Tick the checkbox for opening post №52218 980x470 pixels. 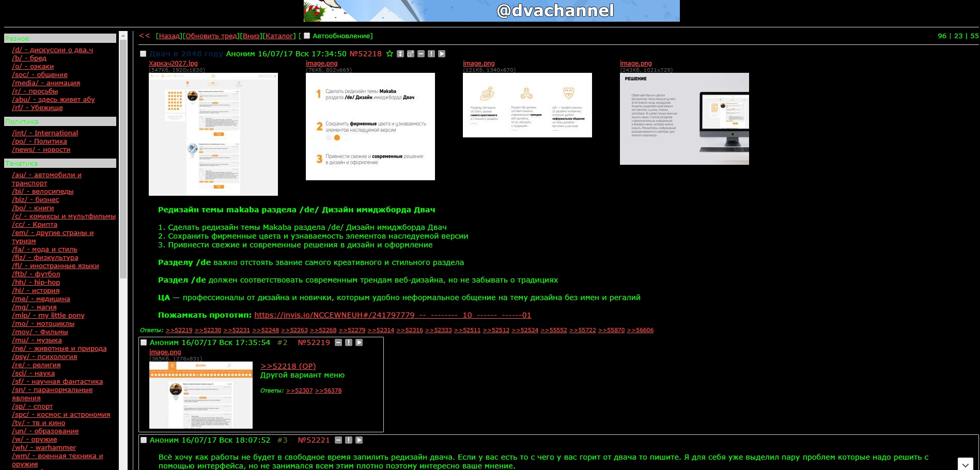(143, 54)
